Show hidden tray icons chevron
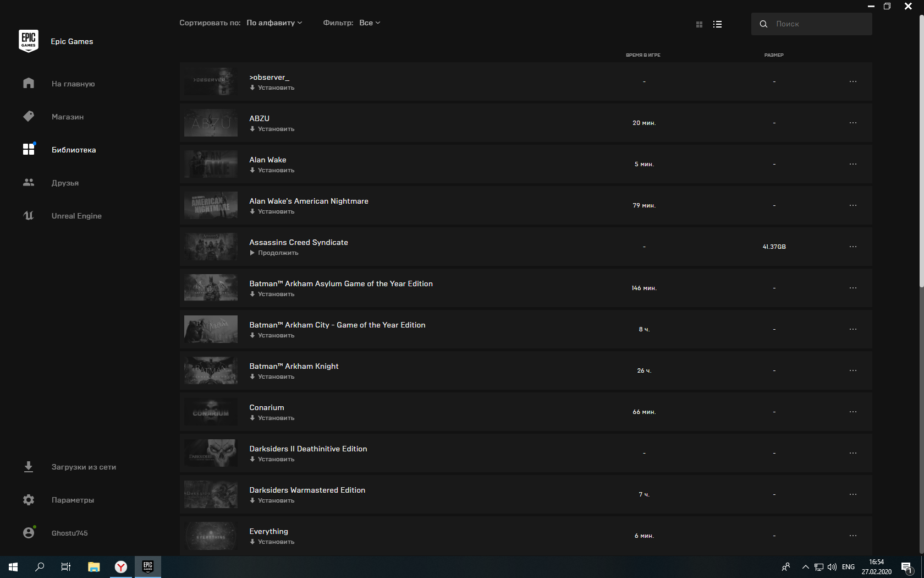Viewport: 924px width, 578px height. pos(806,567)
